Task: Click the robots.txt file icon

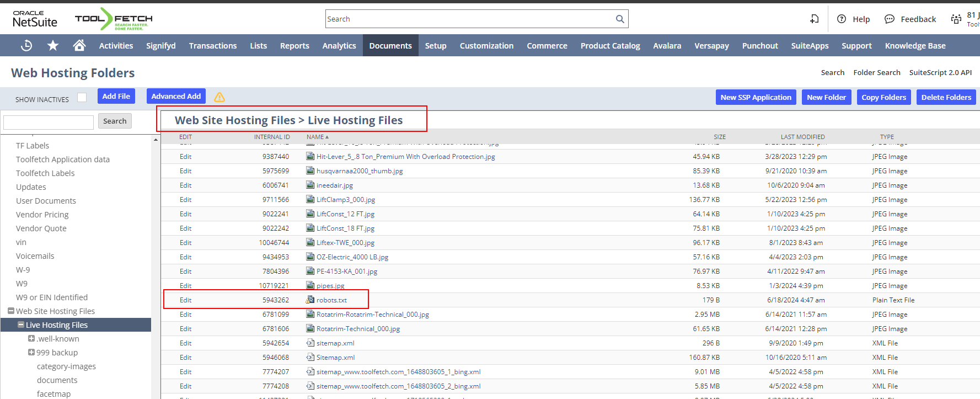Action: point(310,300)
